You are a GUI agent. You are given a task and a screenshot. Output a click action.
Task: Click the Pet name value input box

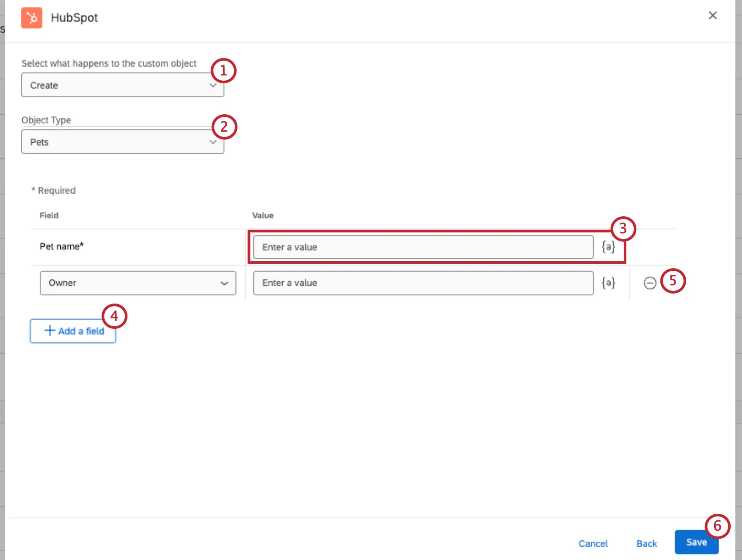coord(423,246)
